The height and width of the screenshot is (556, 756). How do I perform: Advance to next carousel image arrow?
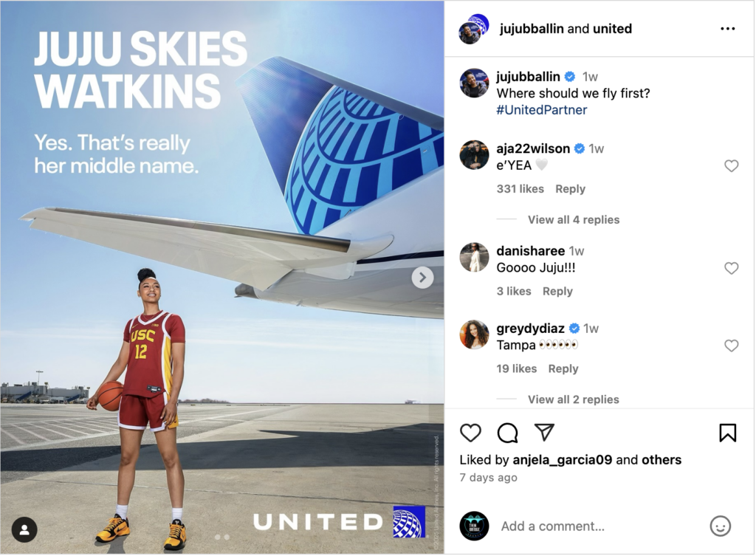(422, 278)
